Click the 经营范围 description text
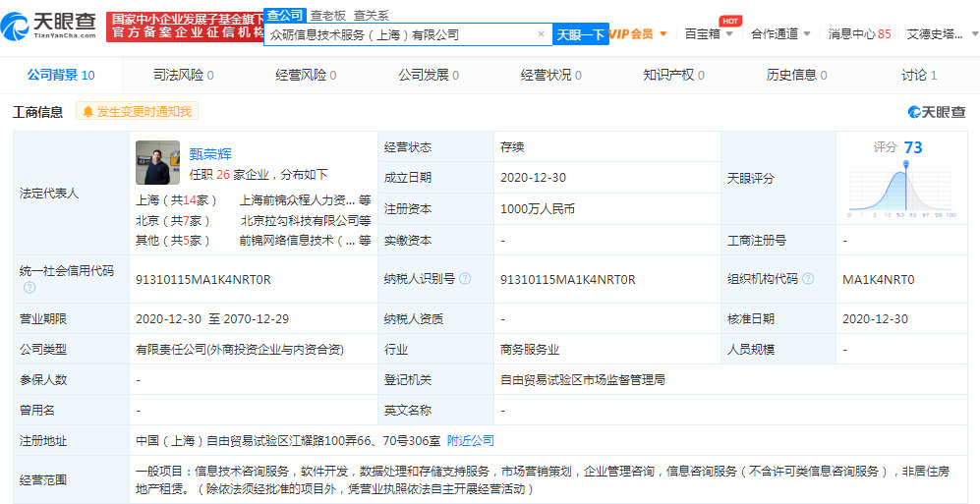The image size is (980, 504). [x=543, y=479]
